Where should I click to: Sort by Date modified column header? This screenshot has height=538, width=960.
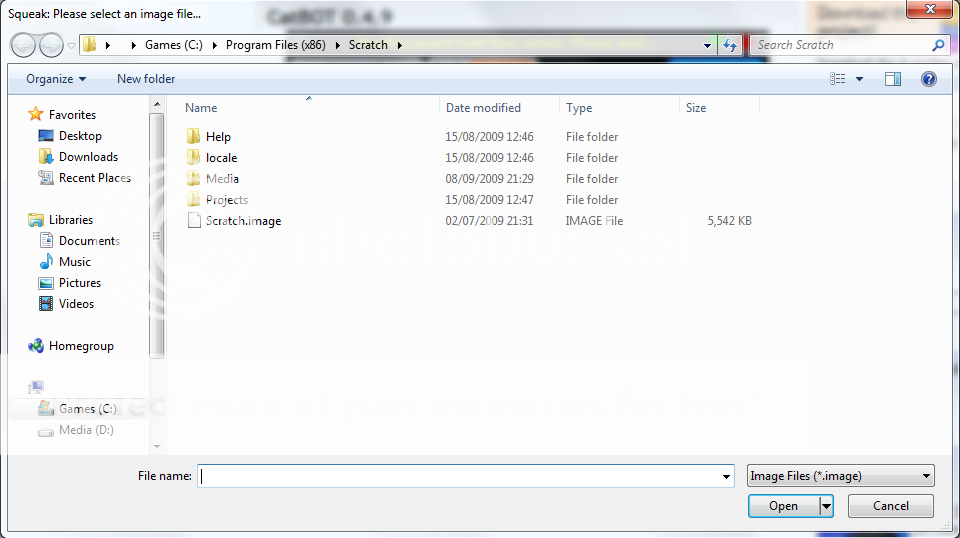(x=483, y=108)
